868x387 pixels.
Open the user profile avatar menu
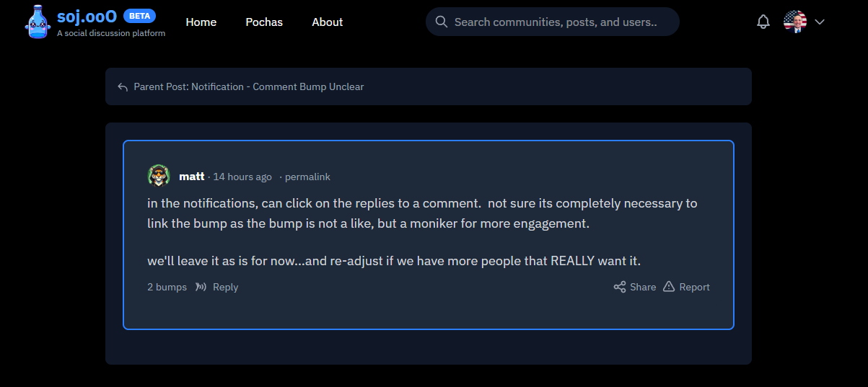(795, 22)
